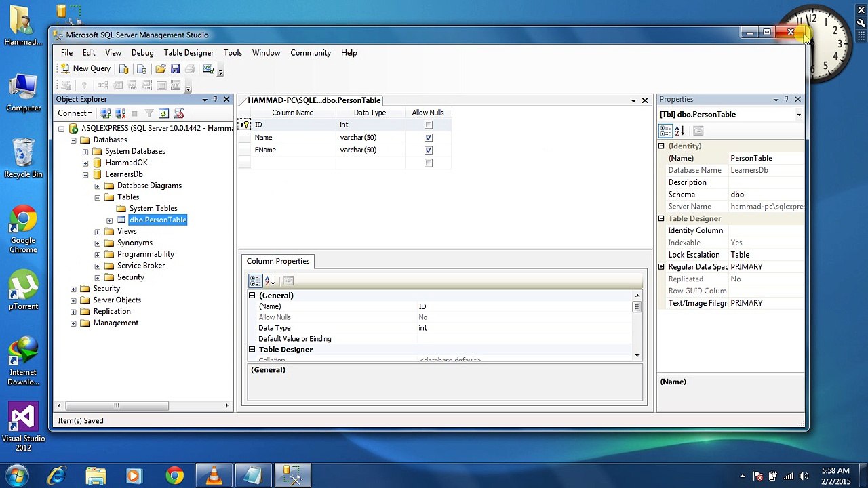Click the (Name) value field showing PersonTable

tap(766, 159)
